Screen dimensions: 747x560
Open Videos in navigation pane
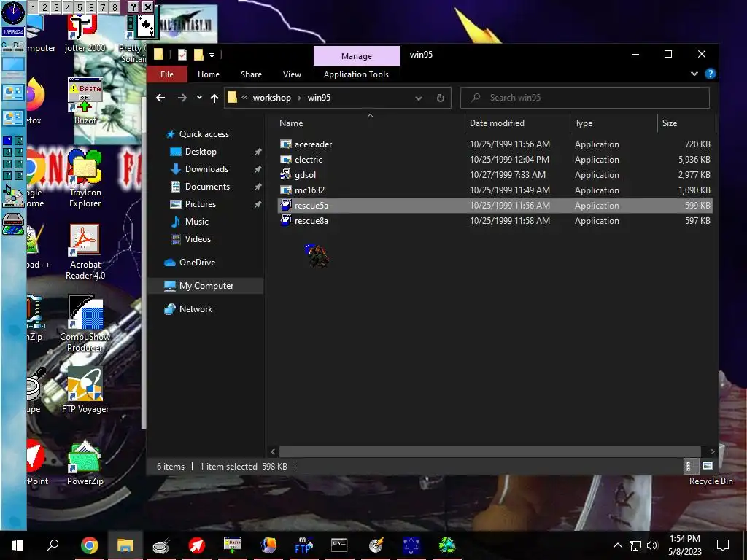198,239
